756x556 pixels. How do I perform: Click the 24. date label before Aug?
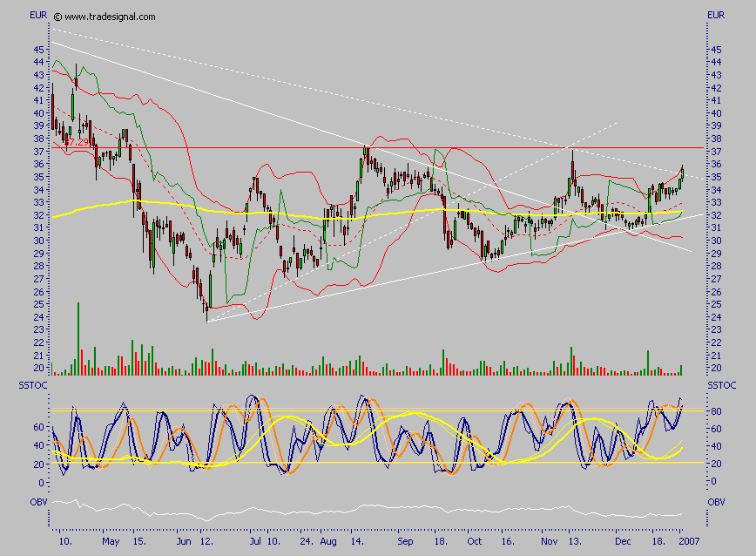point(306,541)
